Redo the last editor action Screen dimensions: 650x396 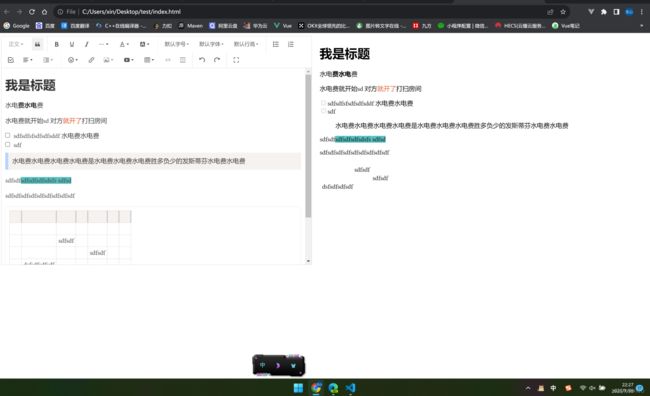point(217,60)
